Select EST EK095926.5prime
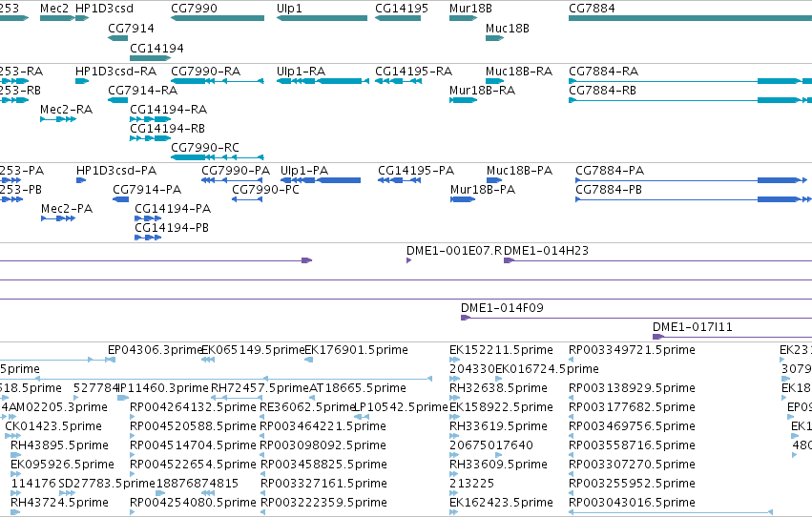This screenshot has height=517, width=812. click(x=62, y=465)
